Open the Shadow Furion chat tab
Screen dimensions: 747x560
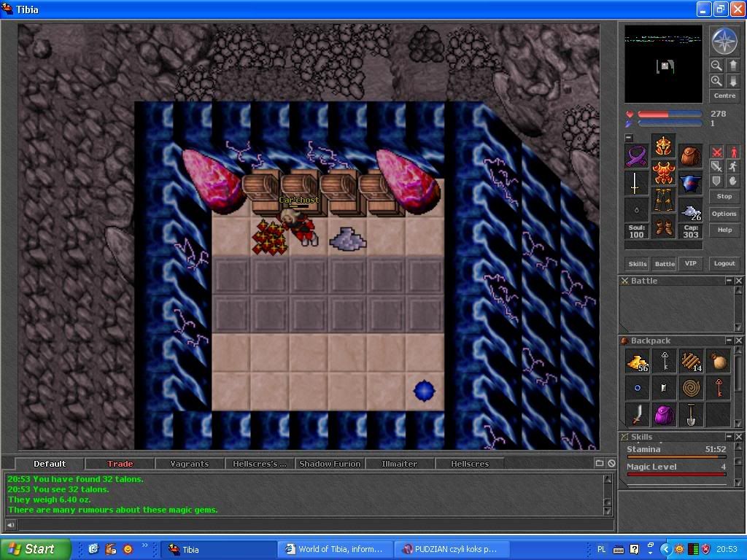[330, 464]
